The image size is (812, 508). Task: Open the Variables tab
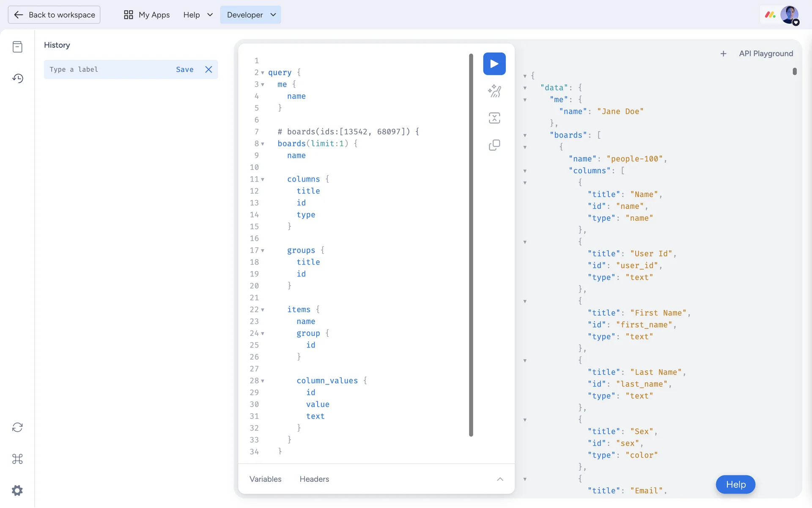(265, 479)
